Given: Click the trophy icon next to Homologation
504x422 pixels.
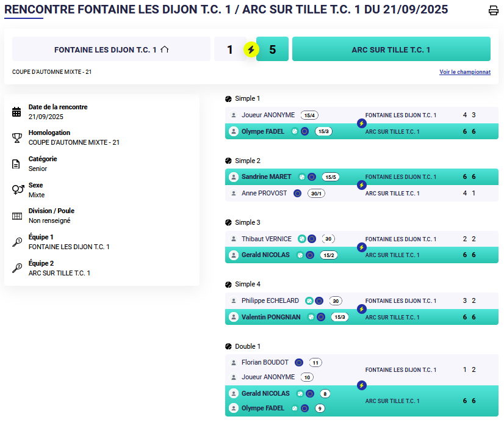Looking at the screenshot, I should [x=16, y=137].
